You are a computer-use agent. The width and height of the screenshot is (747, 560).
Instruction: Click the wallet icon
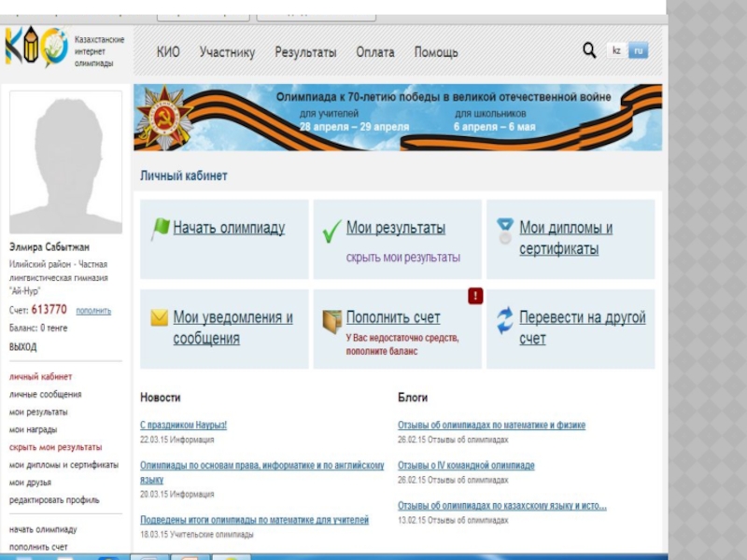point(332,321)
